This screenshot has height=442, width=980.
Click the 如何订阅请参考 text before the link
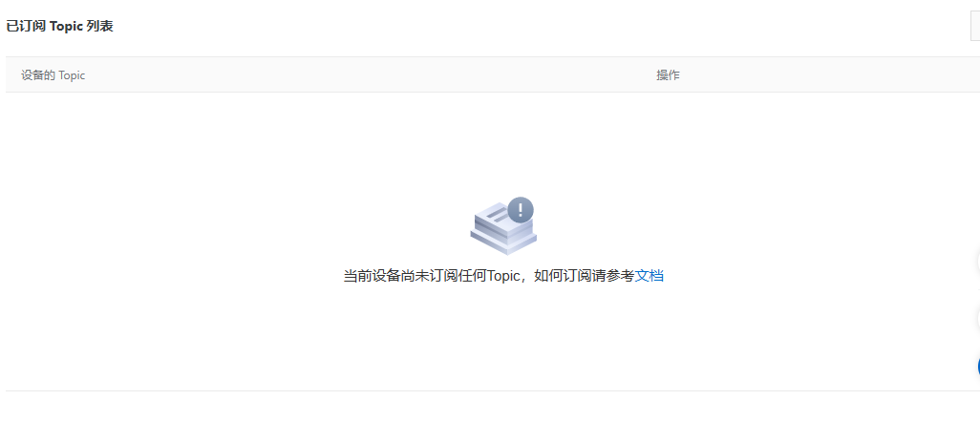click(x=585, y=276)
